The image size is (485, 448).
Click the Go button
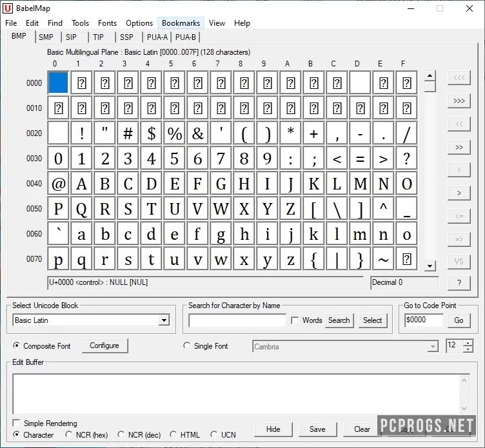click(x=459, y=320)
